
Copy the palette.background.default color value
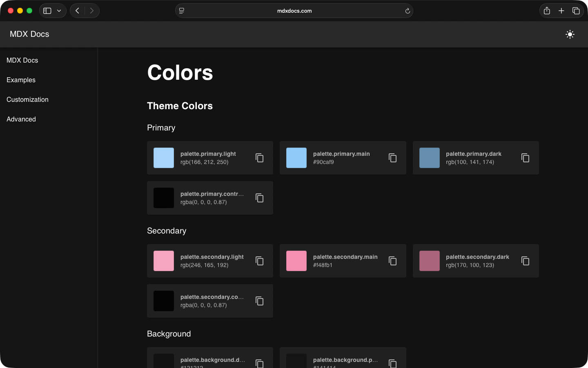click(260, 363)
